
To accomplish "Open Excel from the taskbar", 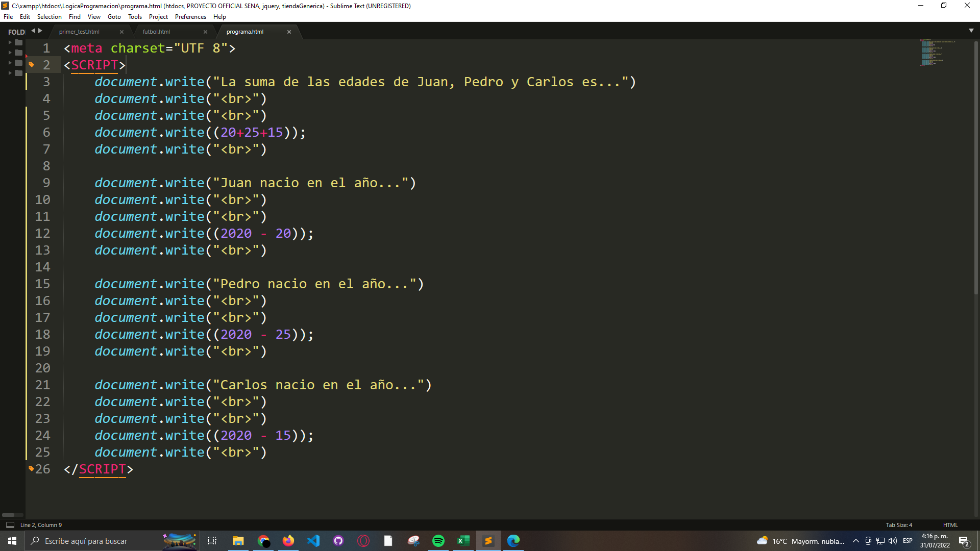I will point(463,541).
